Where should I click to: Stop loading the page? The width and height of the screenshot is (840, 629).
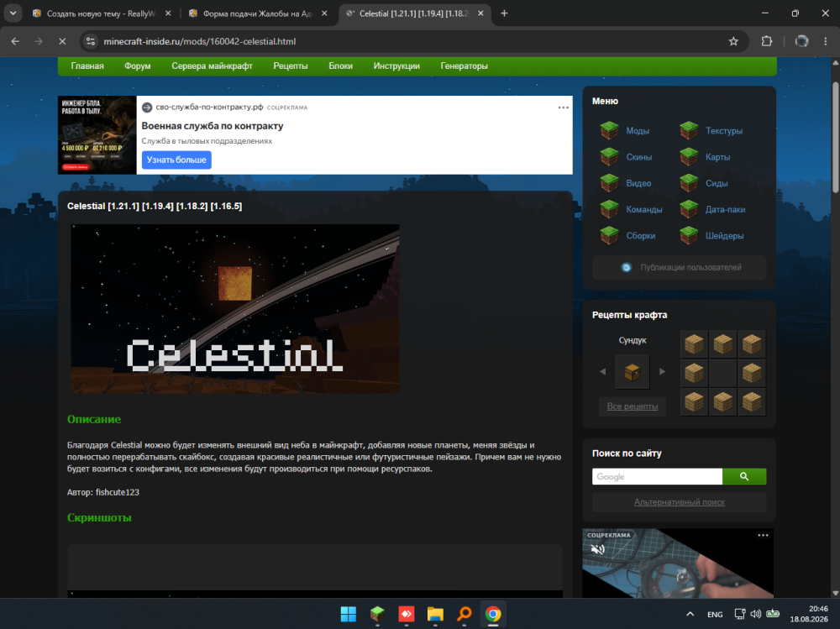[x=62, y=41]
